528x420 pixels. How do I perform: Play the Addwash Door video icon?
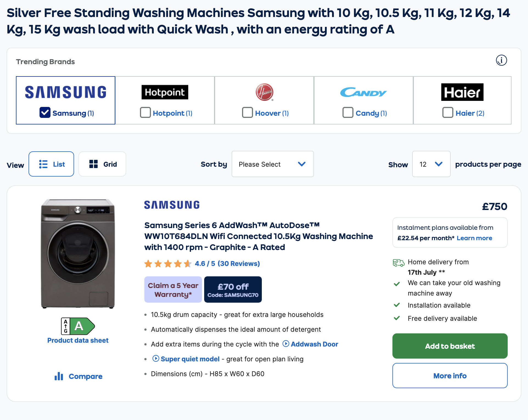pos(286,344)
